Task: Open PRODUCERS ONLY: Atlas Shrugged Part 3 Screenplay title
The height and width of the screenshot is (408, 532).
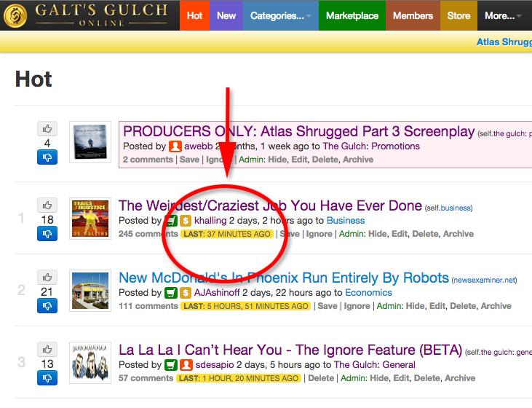Action: click(x=298, y=131)
